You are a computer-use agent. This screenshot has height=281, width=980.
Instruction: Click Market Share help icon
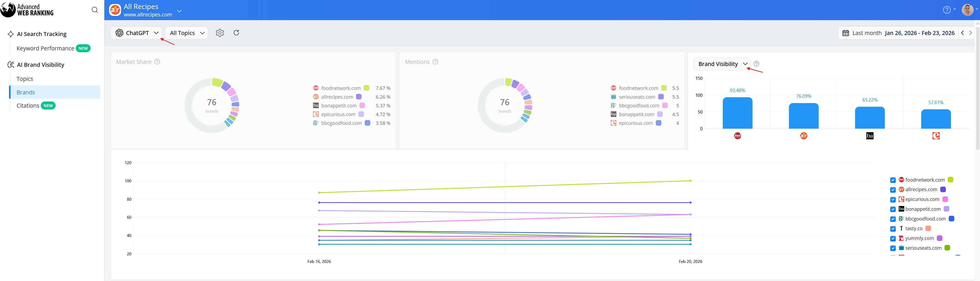click(x=157, y=62)
